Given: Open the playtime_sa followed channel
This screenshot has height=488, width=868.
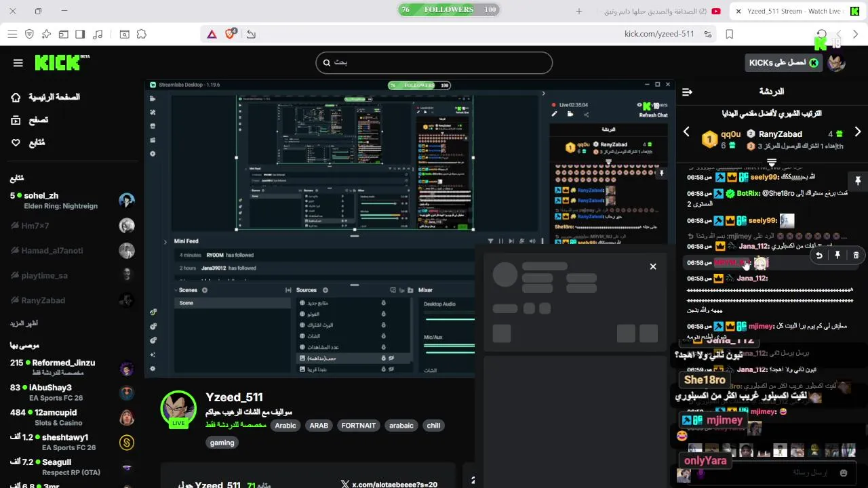Looking at the screenshot, I should click(x=71, y=276).
